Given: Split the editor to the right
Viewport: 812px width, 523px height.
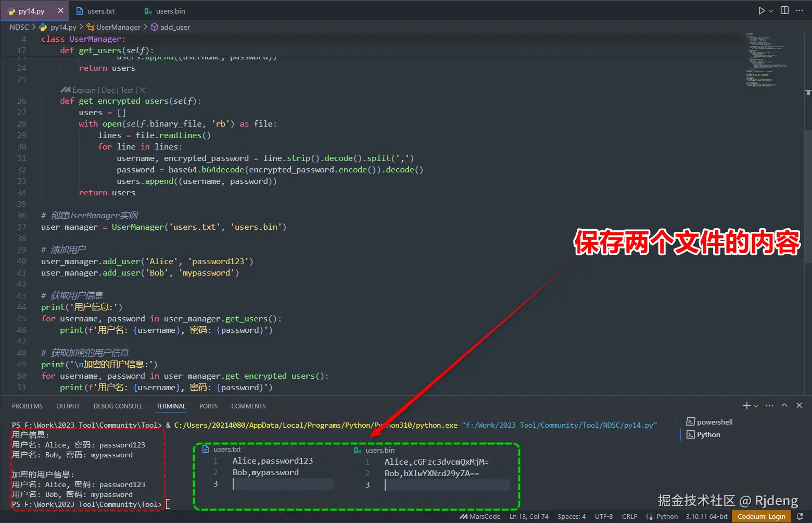Looking at the screenshot, I should coord(784,10).
